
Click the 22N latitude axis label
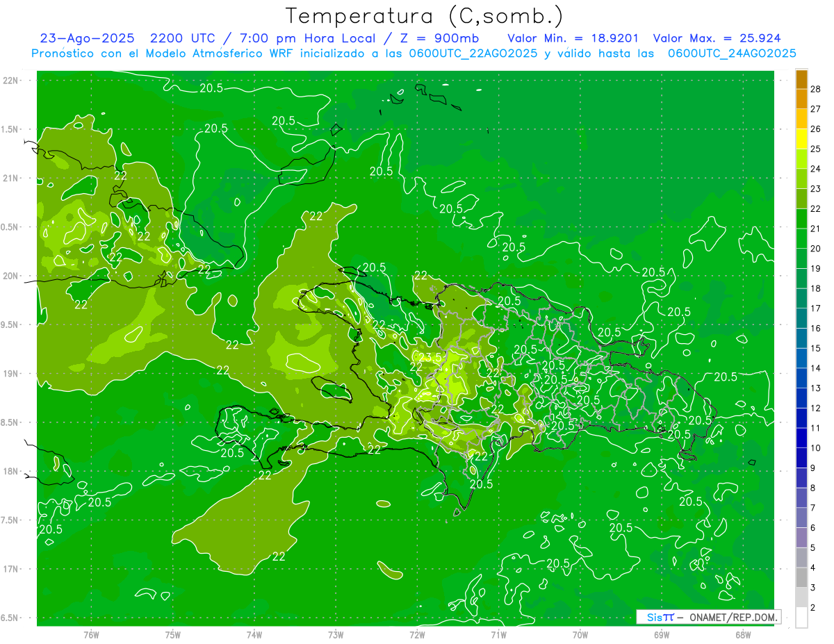click(x=10, y=81)
